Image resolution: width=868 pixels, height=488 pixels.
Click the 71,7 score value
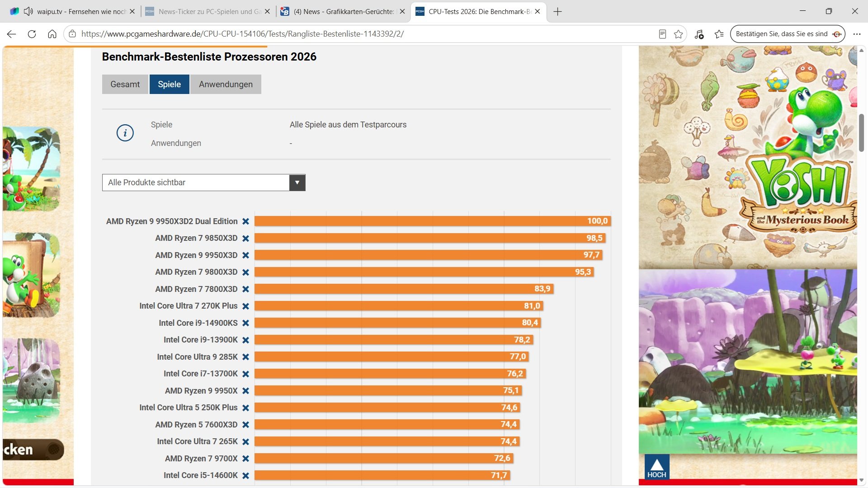click(499, 475)
